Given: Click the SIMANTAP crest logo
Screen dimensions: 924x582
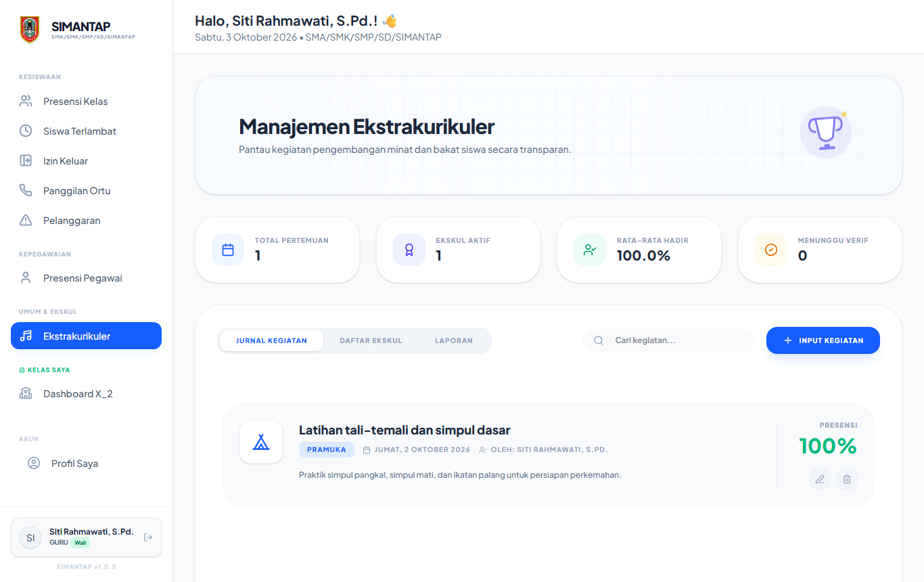Looking at the screenshot, I should pyautogui.click(x=30, y=30).
